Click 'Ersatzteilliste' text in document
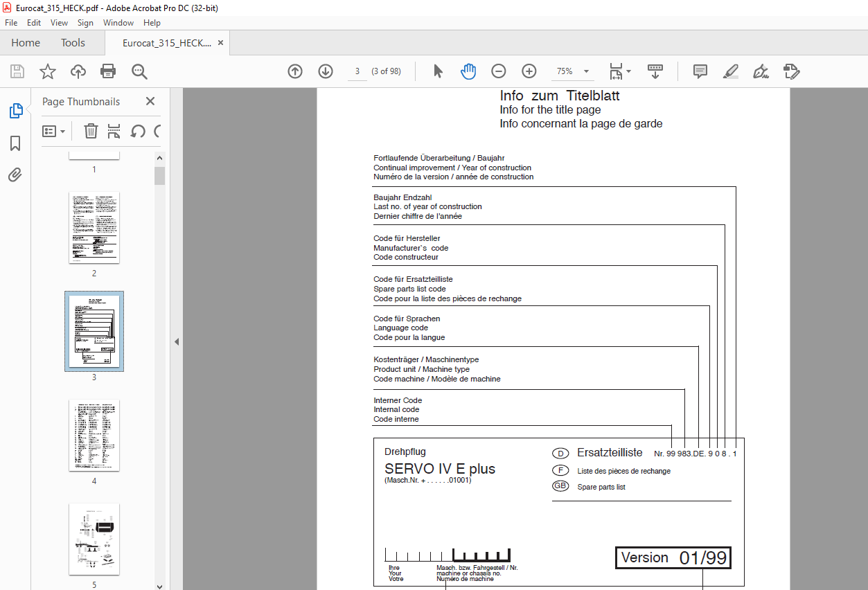 click(x=610, y=453)
